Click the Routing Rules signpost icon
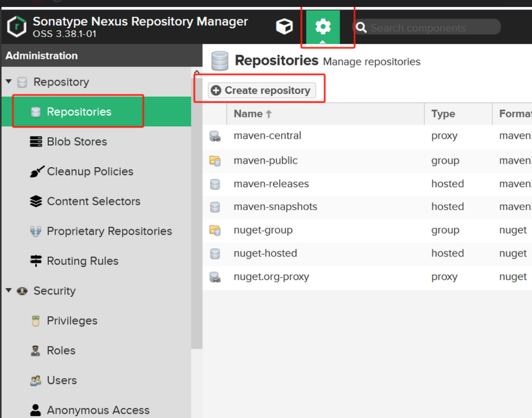 tap(36, 261)
